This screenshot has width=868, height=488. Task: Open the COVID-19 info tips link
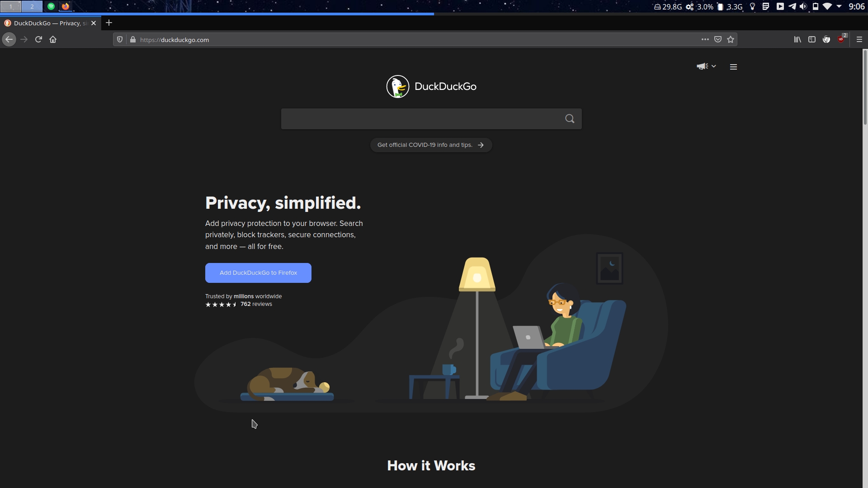[x=430, y=145]
